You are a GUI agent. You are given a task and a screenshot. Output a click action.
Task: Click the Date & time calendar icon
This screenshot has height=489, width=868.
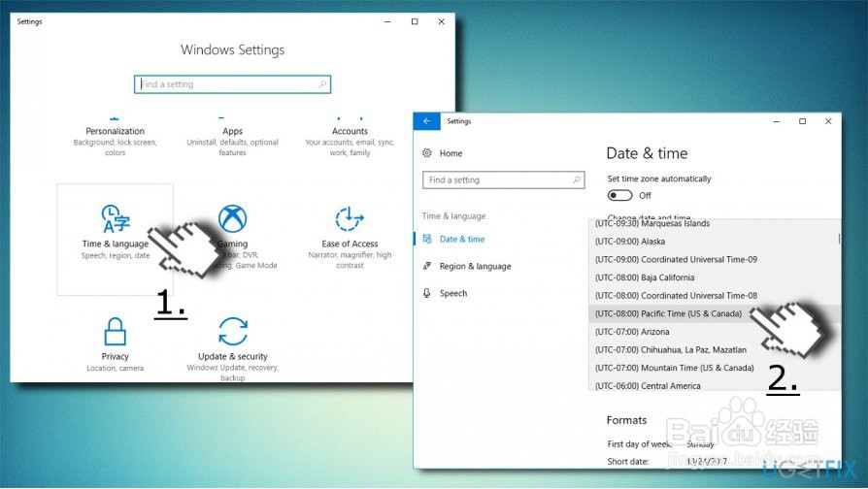427,239
